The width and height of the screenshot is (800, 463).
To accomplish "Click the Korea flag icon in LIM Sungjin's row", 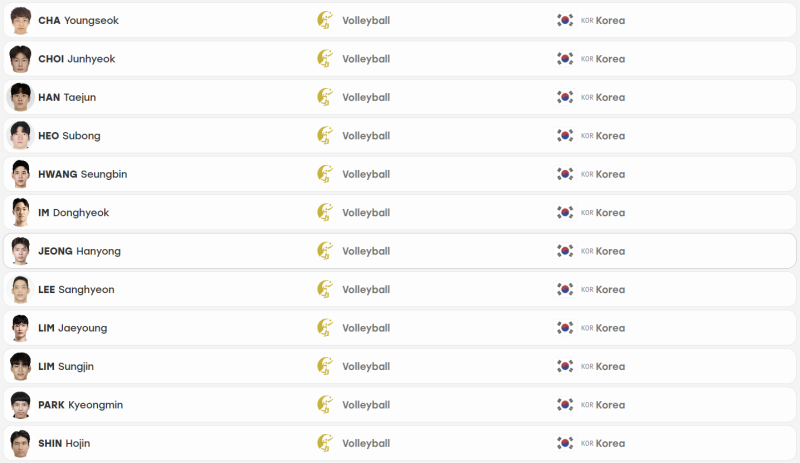I will tap(565, 366).
